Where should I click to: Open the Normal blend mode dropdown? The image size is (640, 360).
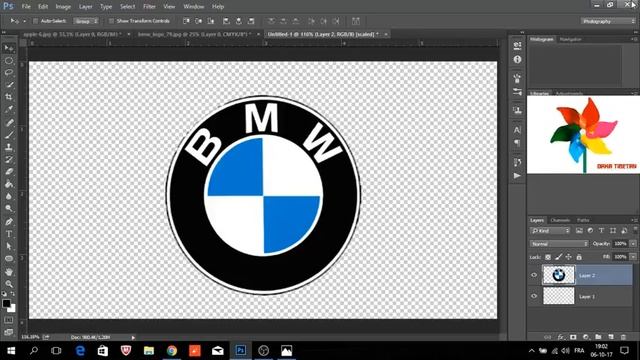[x=559, y=244]
